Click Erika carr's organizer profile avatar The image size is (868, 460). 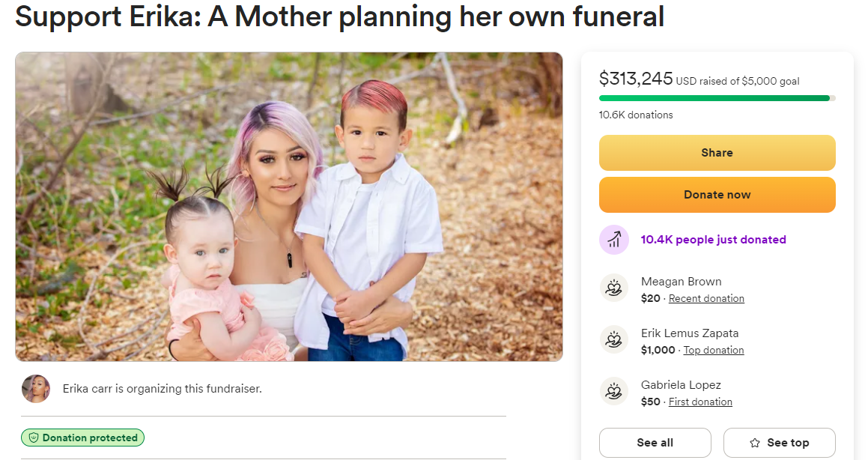pyautogui.click(x=36, y=389)
